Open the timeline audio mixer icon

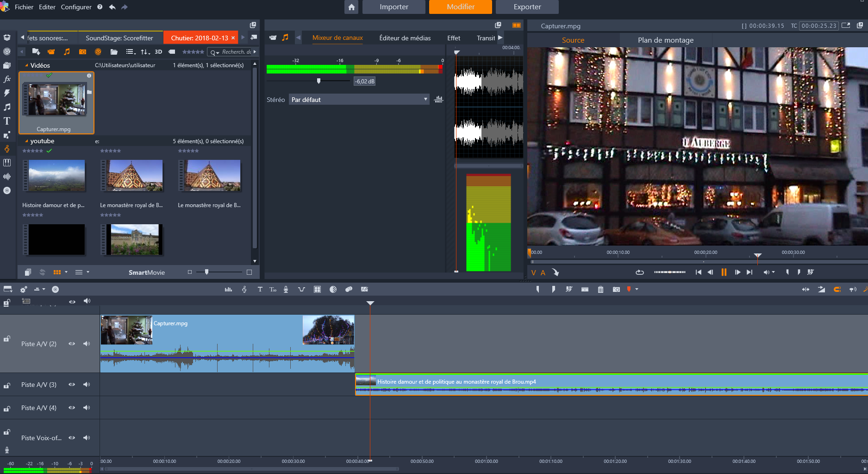(x=228, y=289)
